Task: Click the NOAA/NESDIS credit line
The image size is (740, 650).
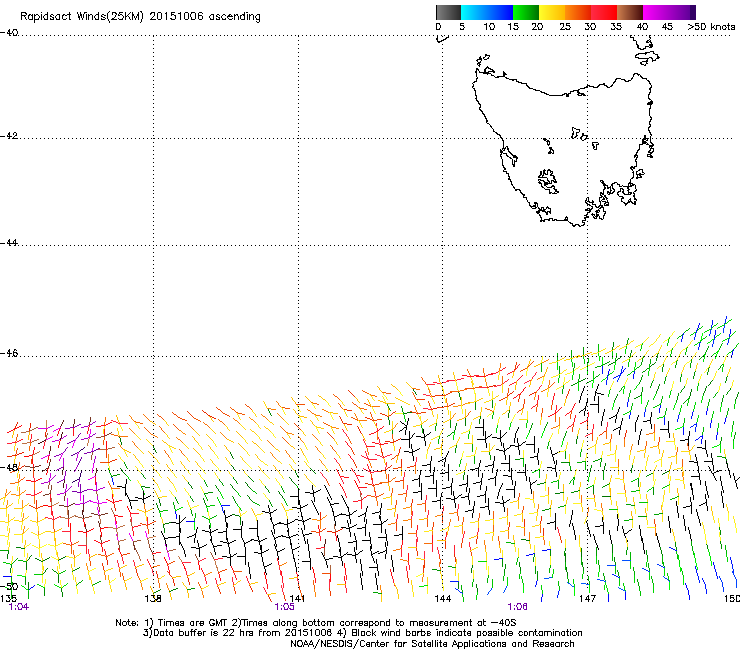Action: tap(432, 644)
